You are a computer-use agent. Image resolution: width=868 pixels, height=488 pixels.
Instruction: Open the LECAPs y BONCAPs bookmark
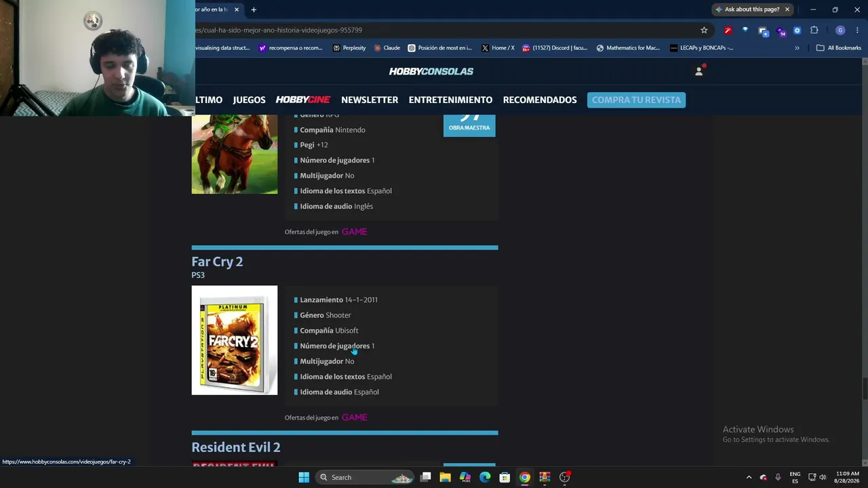tap(701, 48)
